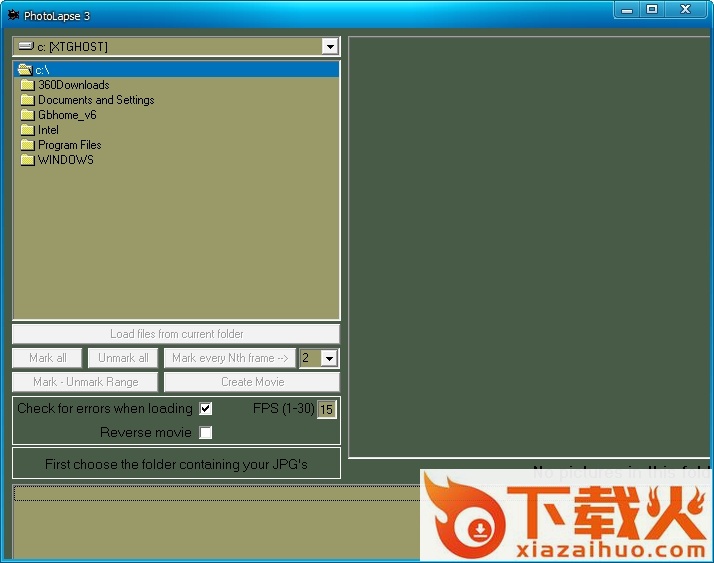Select the Gbhome_v6 folder name
The width and height of the screenshot is (714, 563).
pos(67,115)
